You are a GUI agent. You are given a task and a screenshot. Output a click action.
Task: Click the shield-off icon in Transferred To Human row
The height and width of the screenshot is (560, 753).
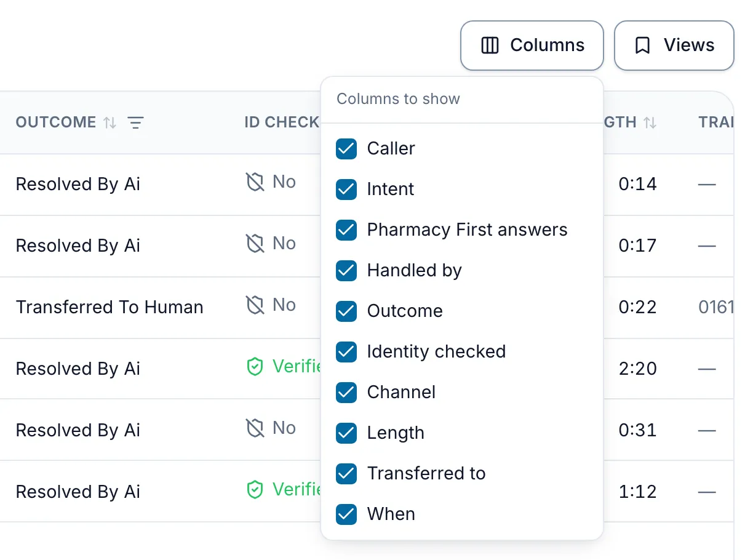tap(255, 305)
